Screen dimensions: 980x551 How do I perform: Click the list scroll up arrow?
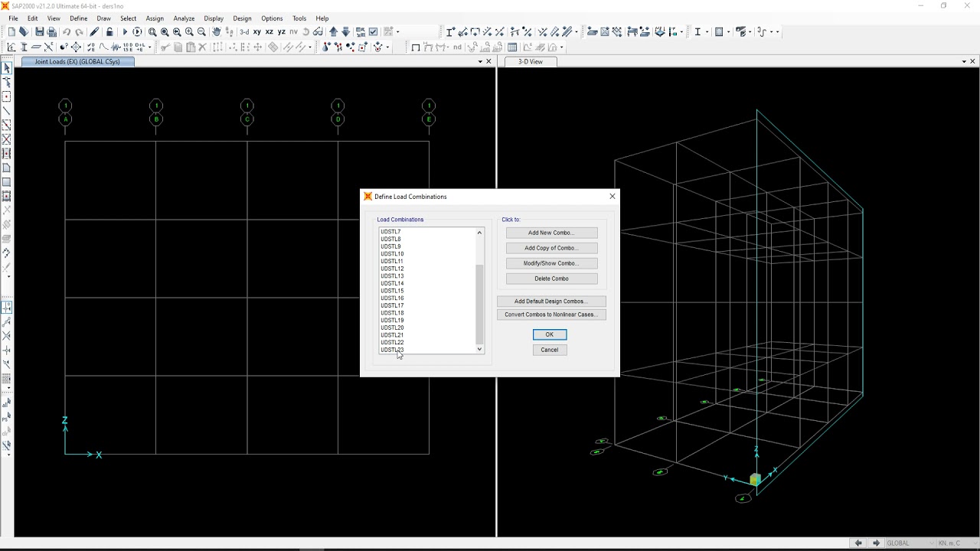pyautogui.click(x=480, y=232)
